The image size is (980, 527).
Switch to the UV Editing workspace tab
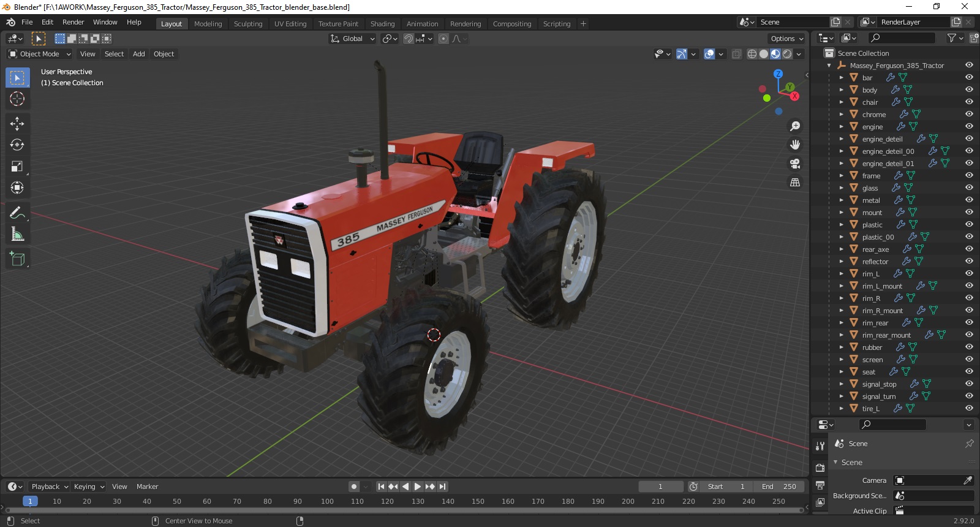(x=290, y=24)
